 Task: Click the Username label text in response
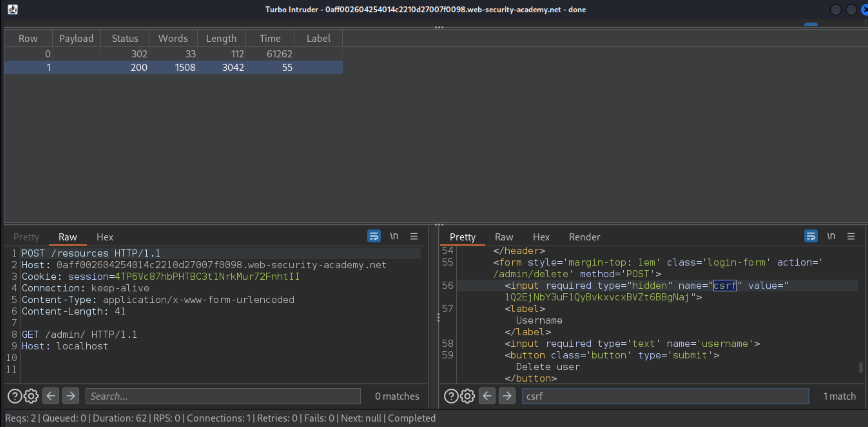(539, 320)
